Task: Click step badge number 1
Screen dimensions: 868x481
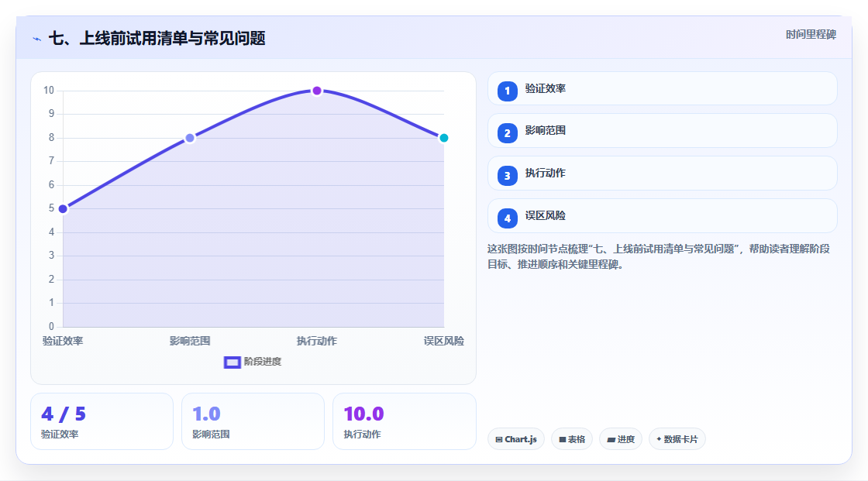Action: point(507,91)
